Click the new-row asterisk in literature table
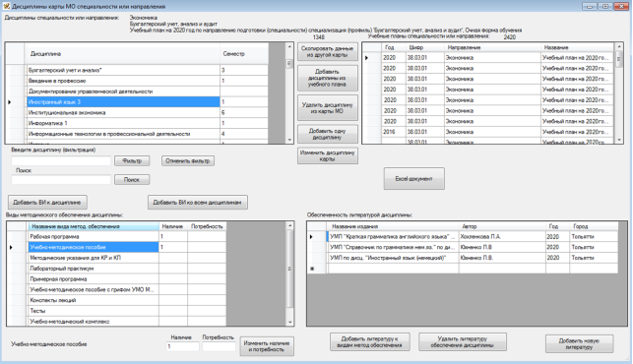The image size is (633, 364). click(x=312, y=269)
